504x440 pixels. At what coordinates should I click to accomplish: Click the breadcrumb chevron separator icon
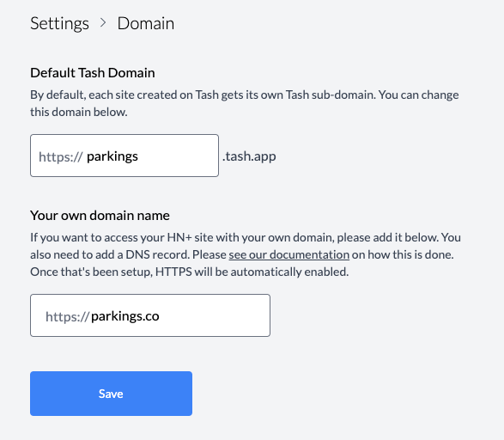(103, 23)
